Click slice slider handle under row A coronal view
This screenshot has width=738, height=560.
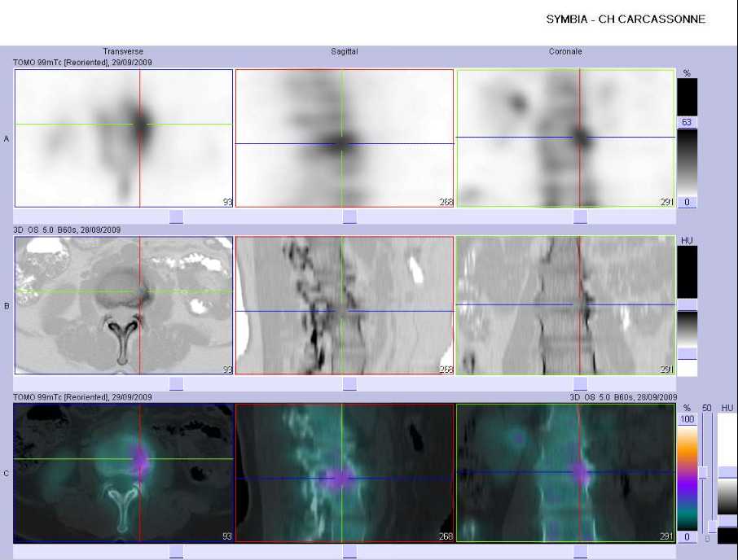click(580, 217)
